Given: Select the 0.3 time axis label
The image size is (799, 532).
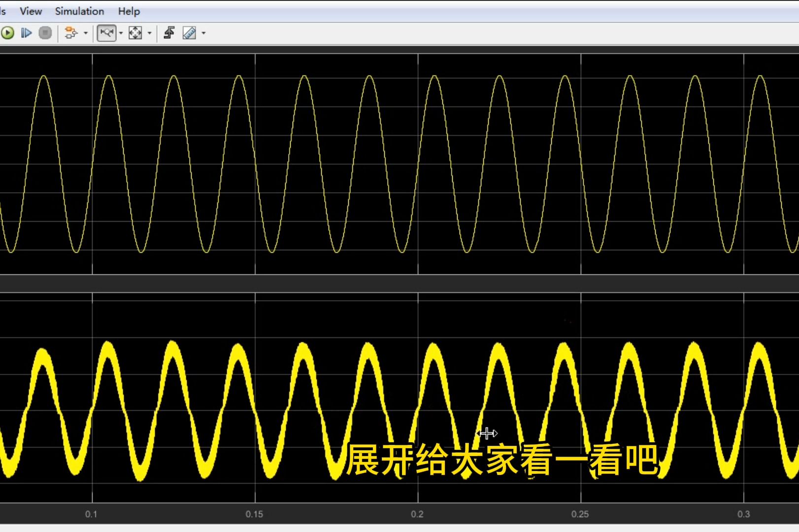Looking at the screenshot, I should (x=743, y=514).
